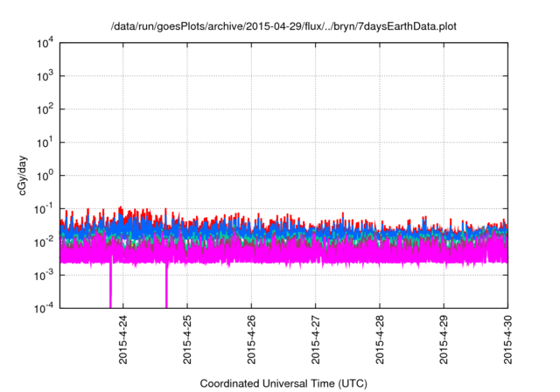This screenshot has width=560, height=392.
Task: Click the red peak just before 2015-4-24
Action: [x=121, y=208]
